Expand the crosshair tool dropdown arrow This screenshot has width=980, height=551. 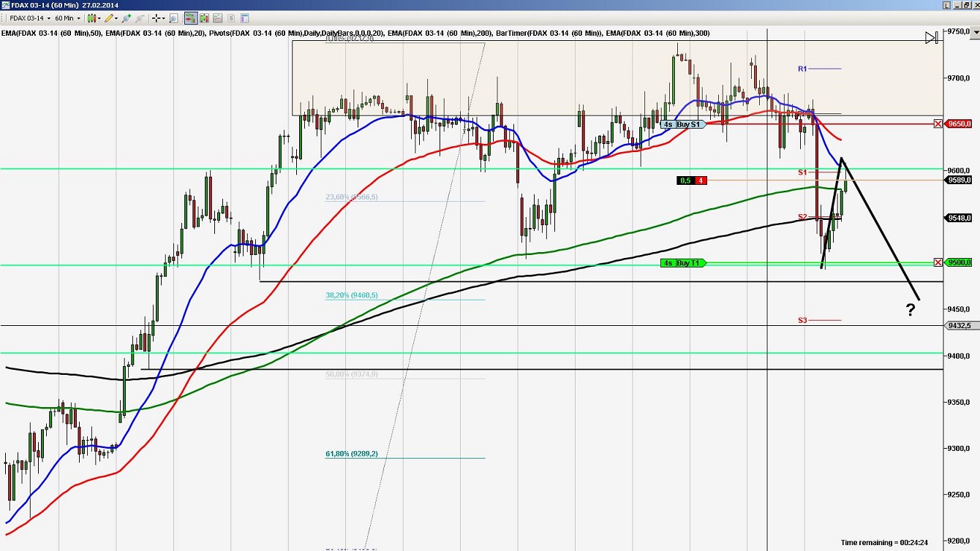162,18
